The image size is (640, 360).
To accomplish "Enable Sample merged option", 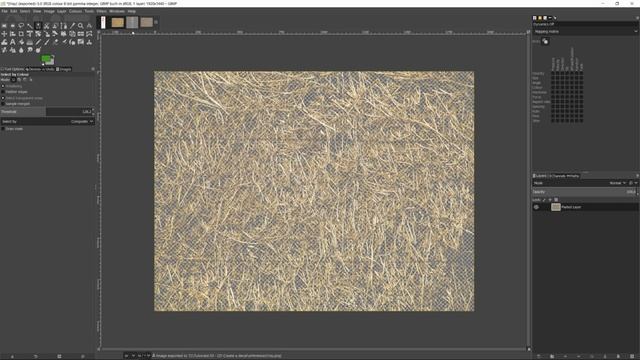I will point(3,104).
